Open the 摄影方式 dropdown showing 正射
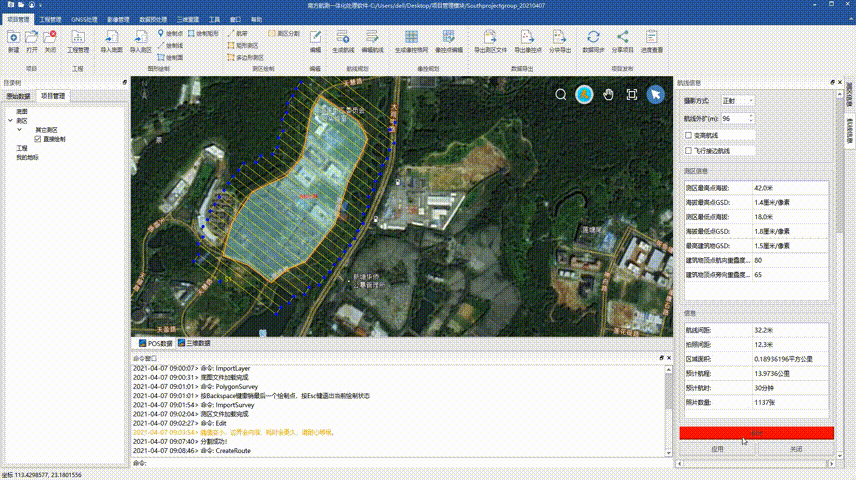 pos(737,101)
